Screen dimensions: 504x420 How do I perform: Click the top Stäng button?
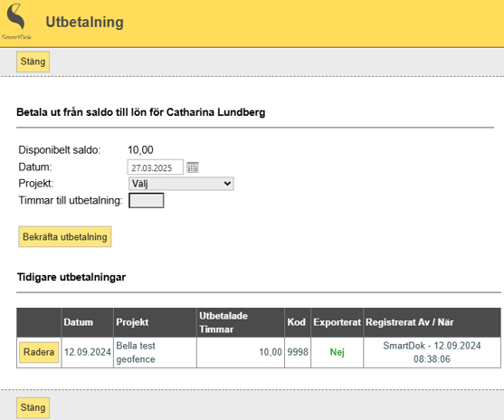point(33,62)
